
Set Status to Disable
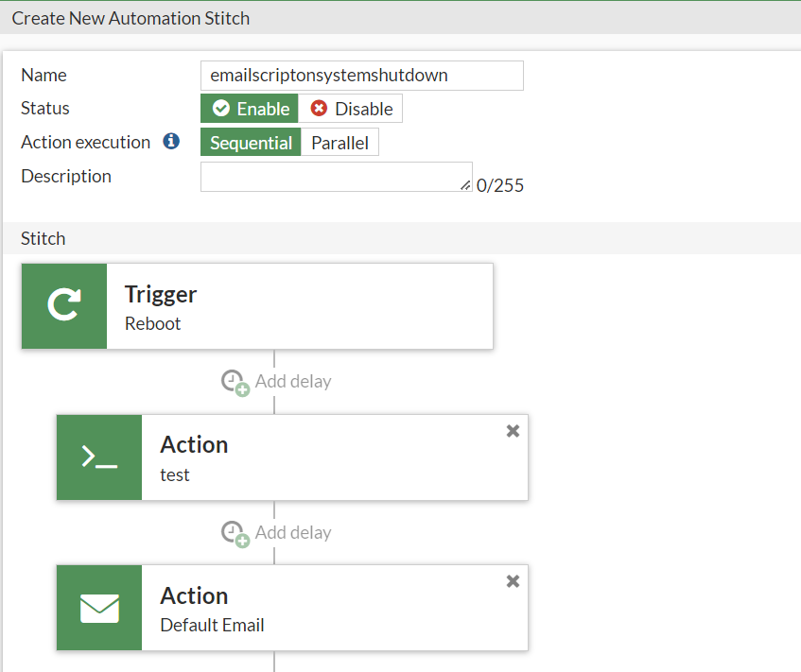[x=351, y=109]
